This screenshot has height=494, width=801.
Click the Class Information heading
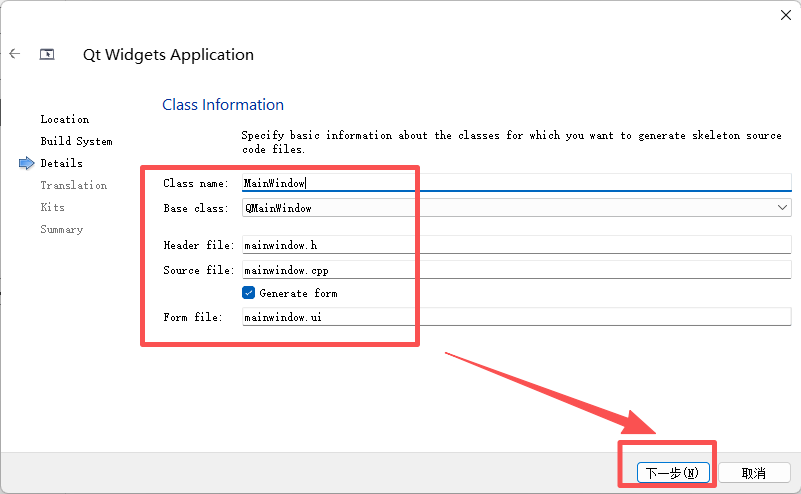pos(223,105)
